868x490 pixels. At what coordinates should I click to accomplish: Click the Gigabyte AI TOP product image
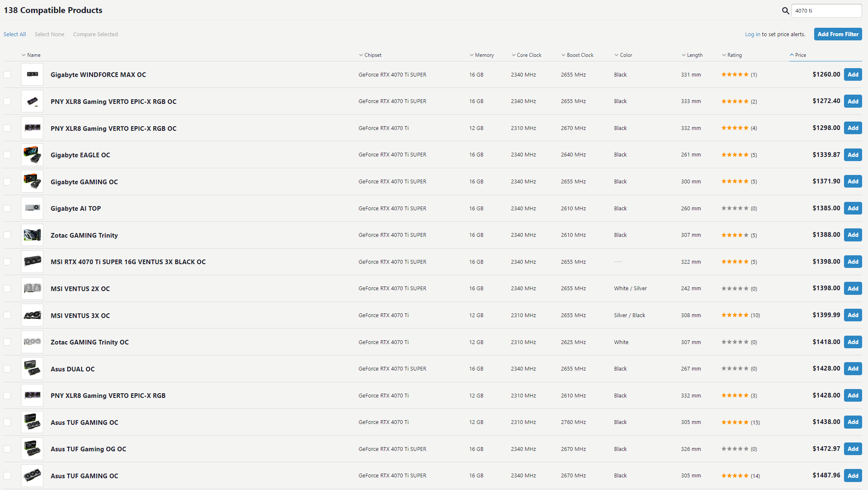pyautogui.click(x=32, y=208)
